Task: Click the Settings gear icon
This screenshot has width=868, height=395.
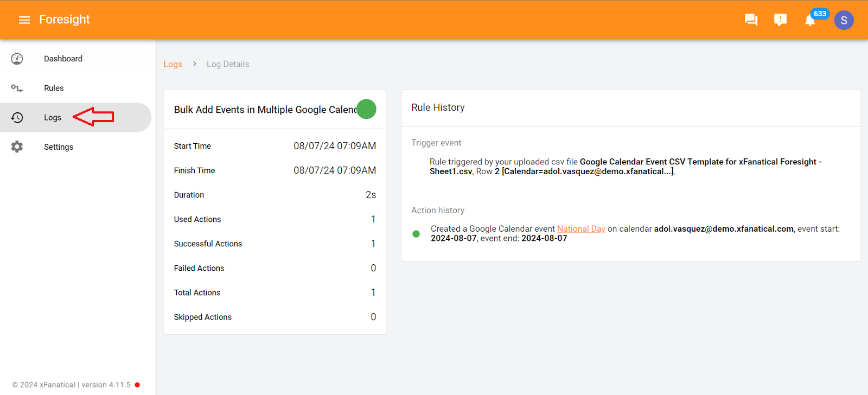Action: click(17, 146)
